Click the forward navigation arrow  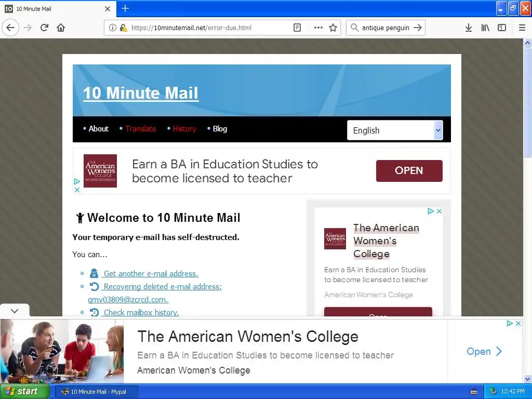point(28,28)
